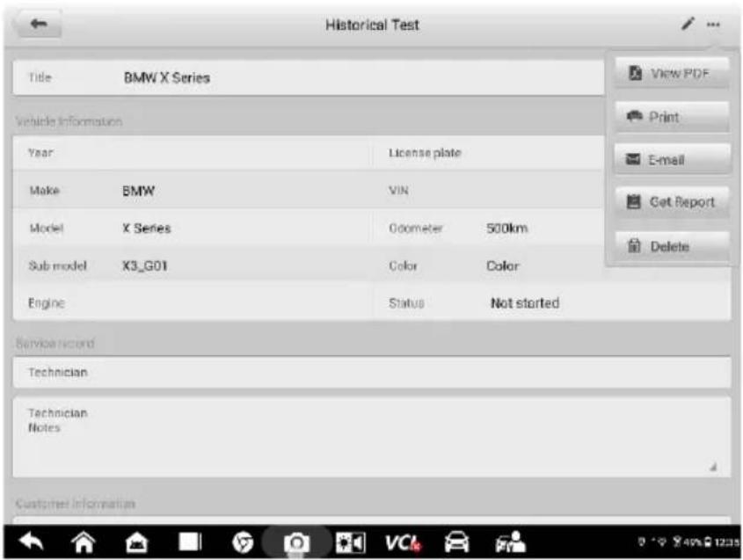Edit the Odometer value 500km

[x=506, y=229]
